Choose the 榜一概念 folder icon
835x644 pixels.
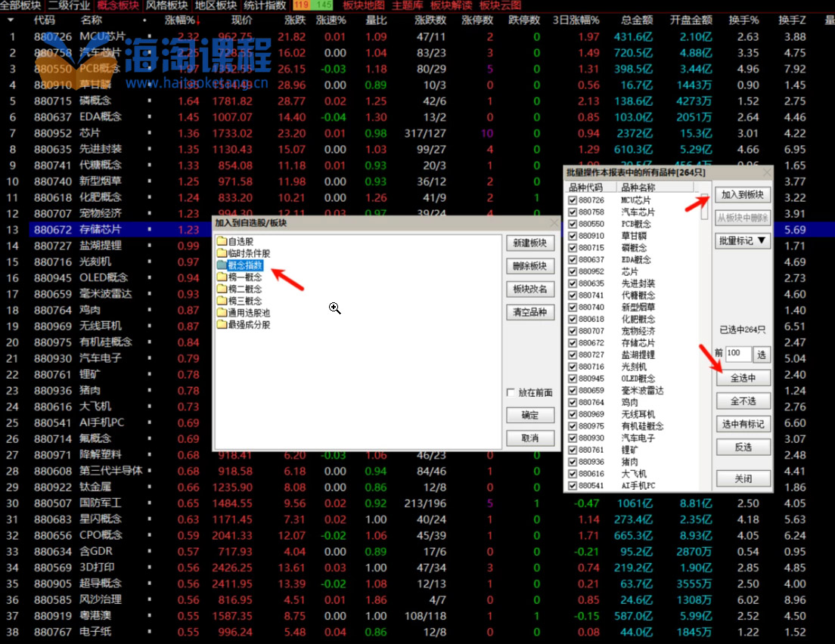coord(222,277)
